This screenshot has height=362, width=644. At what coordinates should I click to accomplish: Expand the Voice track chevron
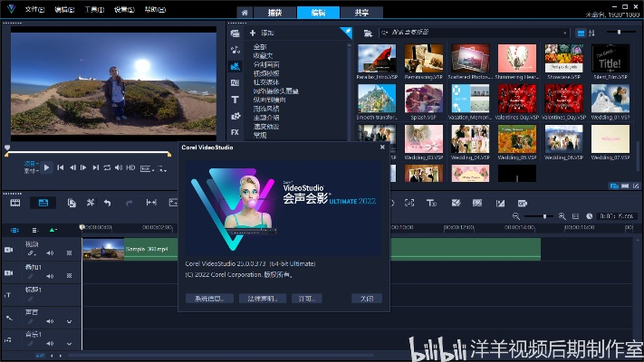[x=68, y=321]
